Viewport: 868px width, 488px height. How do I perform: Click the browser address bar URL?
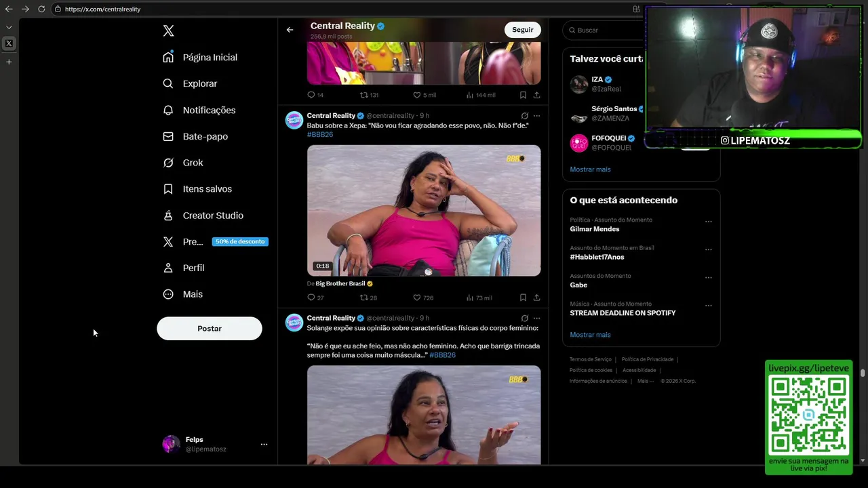point(103,9)
